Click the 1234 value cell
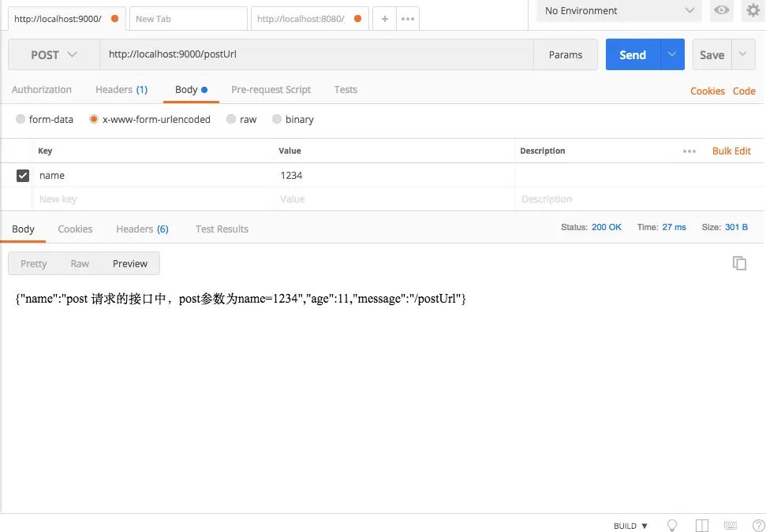 (x=394, y=175)
